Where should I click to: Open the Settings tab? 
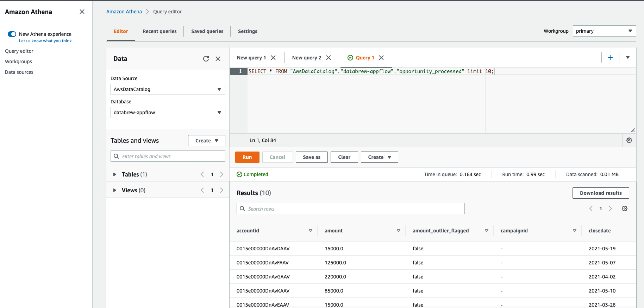[248, 31]
